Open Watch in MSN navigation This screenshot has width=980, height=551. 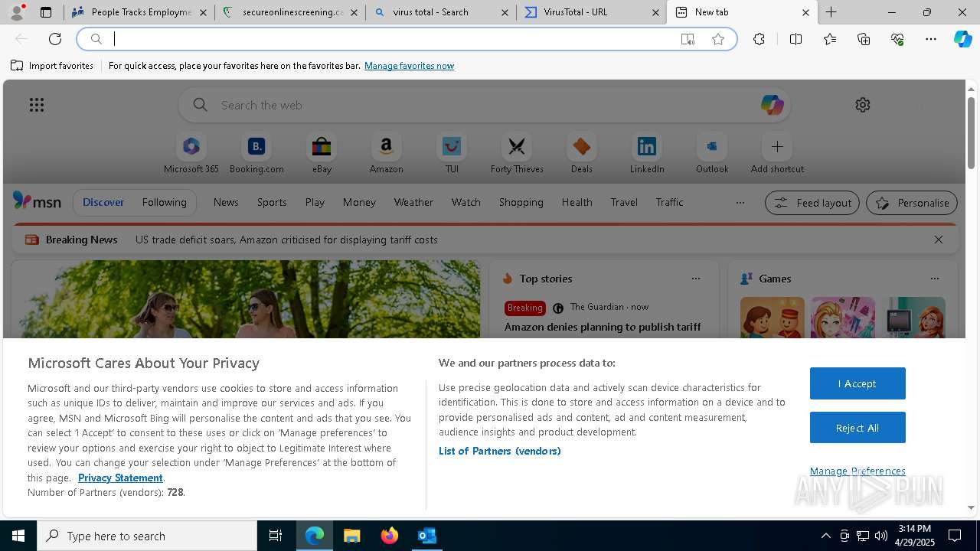[465, 202]
